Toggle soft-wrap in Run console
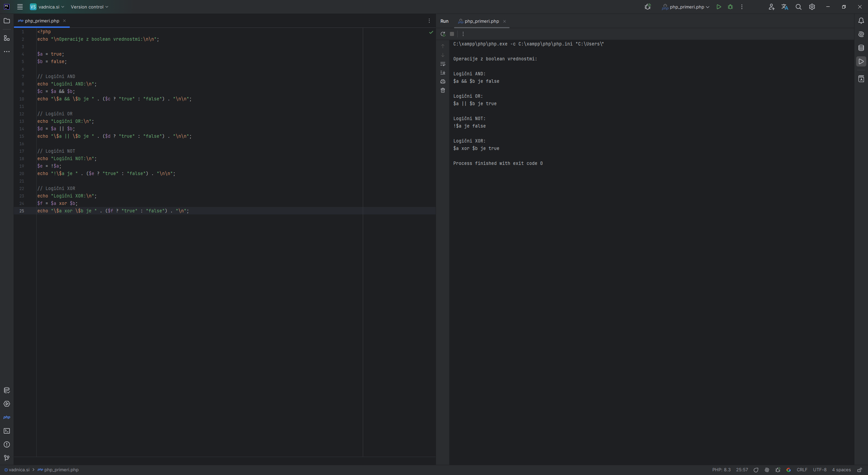Viewport: 868px width, 475px height. tap(443, 64)
